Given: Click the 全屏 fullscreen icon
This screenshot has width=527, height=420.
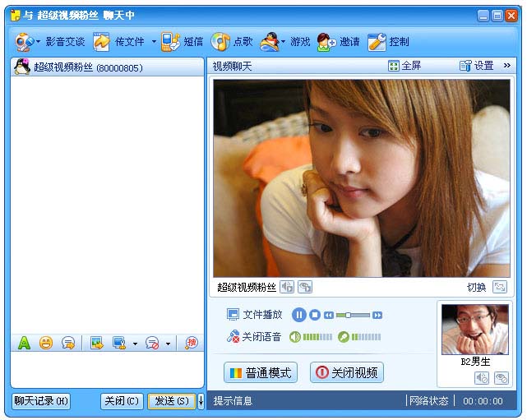Looking at the screenshot, I should 394,66.
